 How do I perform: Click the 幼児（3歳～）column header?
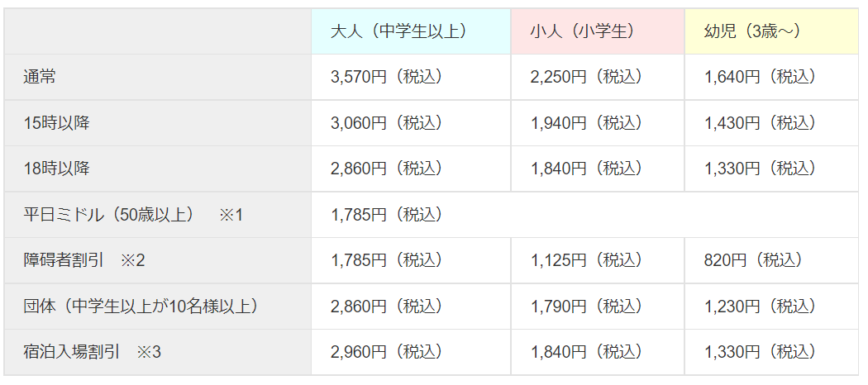point(771,31)
